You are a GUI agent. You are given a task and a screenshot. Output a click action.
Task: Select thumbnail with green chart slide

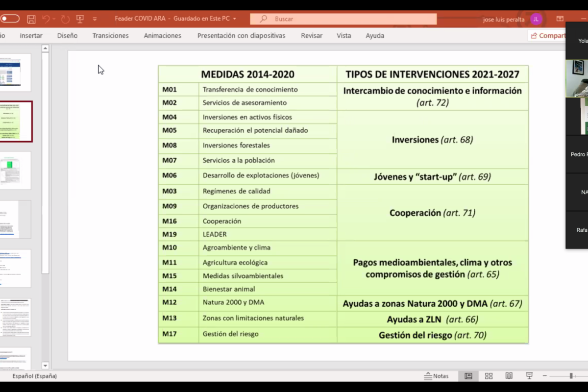coord(15,171)
